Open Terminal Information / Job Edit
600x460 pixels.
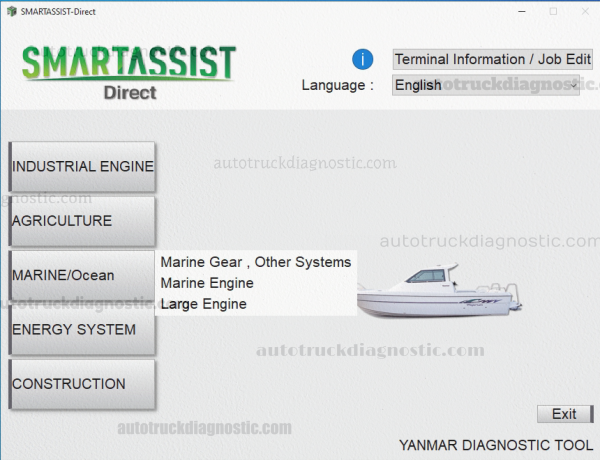click(x=492, y=59)
